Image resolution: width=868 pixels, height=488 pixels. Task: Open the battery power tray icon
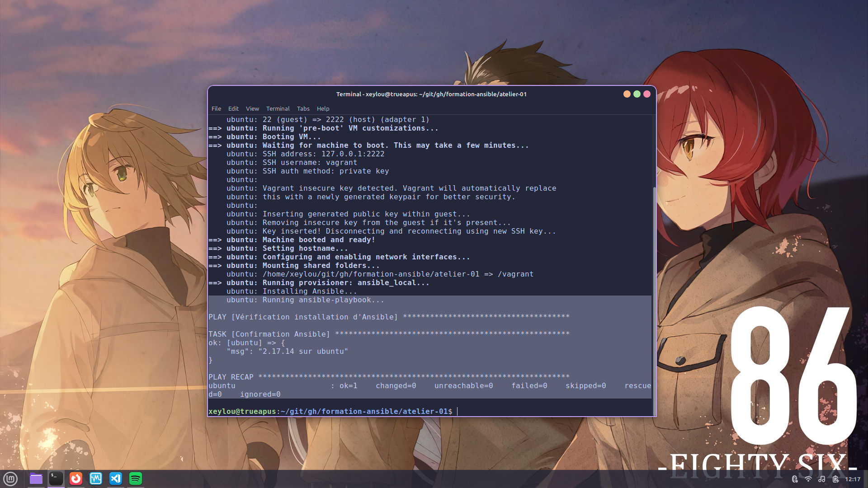[x=835, y=479]
